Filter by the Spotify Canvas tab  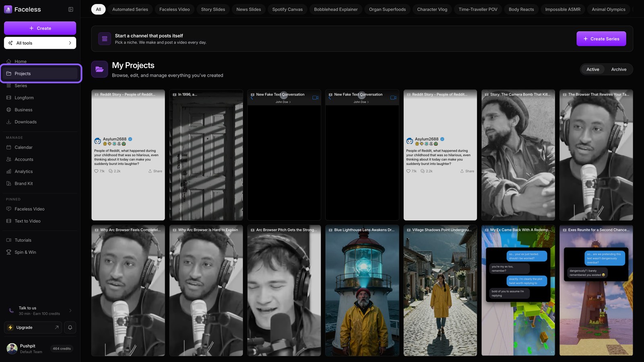pos(287,9)
